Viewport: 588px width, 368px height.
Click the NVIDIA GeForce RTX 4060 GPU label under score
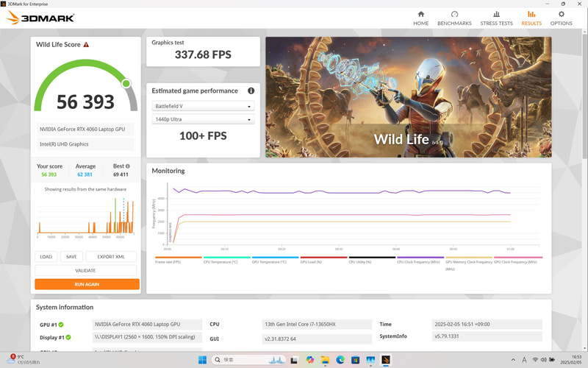point(85,130)
